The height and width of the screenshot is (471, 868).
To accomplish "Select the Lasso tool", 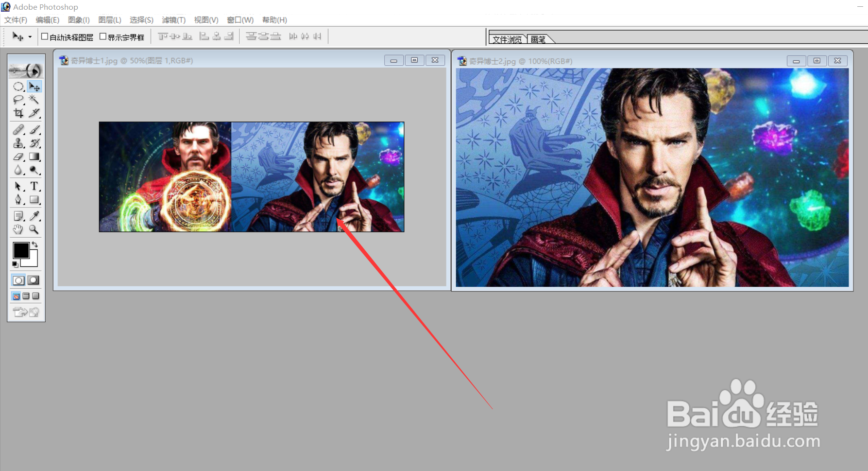I will 18,100.
